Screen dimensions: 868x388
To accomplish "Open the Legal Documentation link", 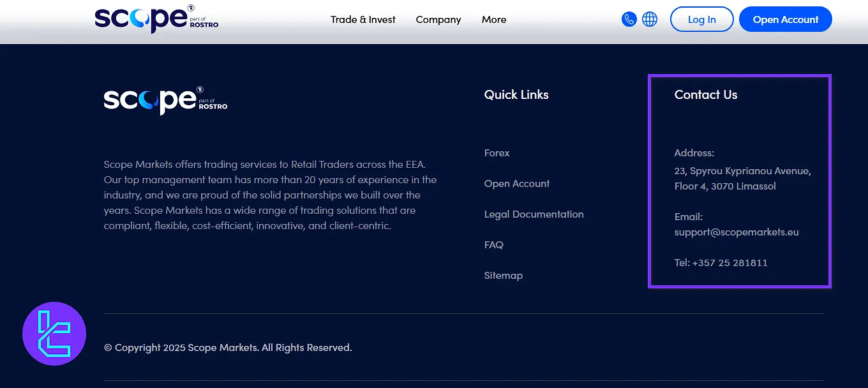I will [534, 214].
